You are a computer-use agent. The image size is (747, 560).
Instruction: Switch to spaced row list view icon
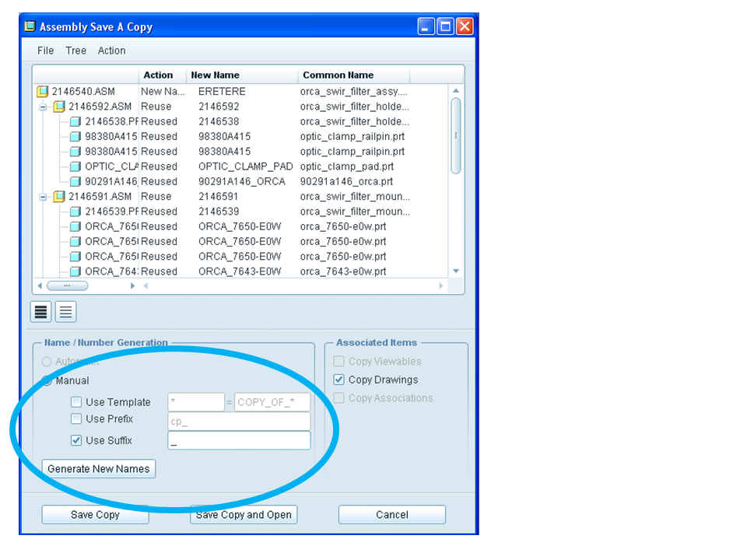tap(65, 312)
